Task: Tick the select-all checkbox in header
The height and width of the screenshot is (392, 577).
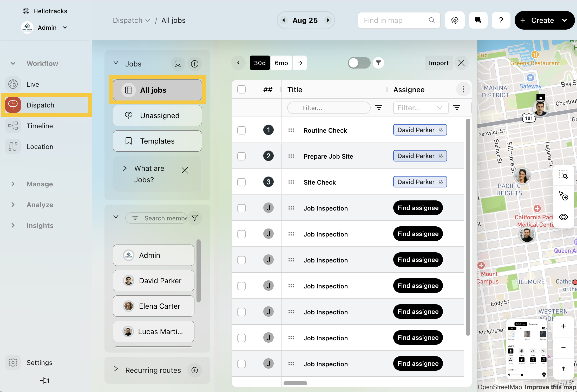Action: [241, 90]
